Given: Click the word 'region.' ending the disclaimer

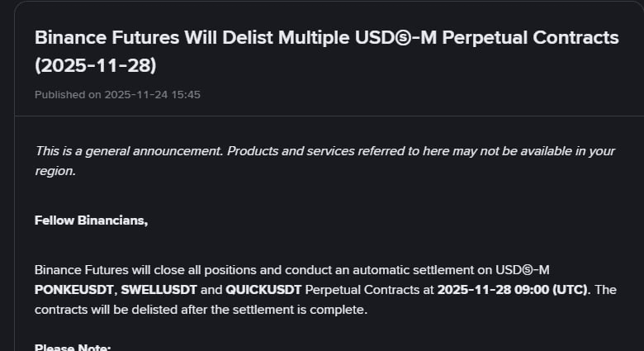Looking at the screenshot, I should coord(54,171).
